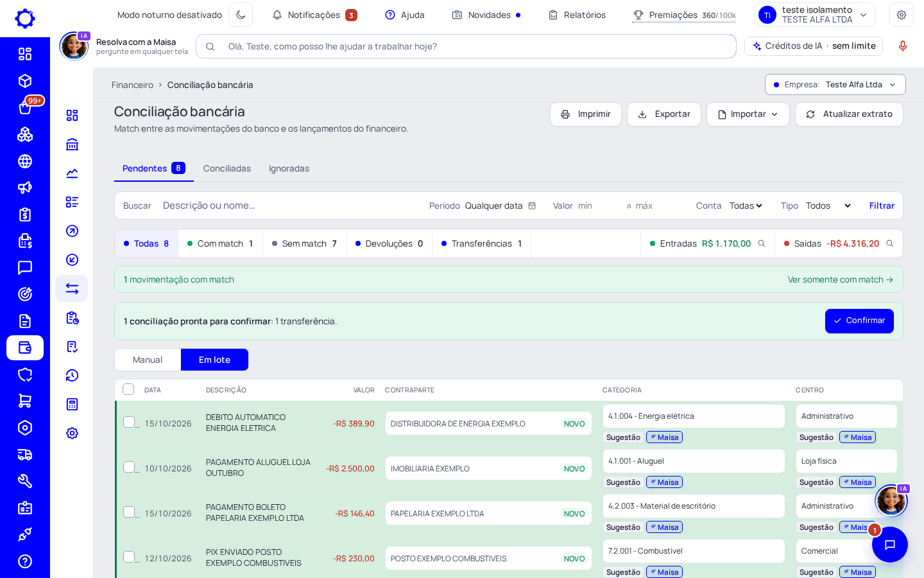
Task: Open the wrench tools icon in sidebar
Action: (25, 481)
